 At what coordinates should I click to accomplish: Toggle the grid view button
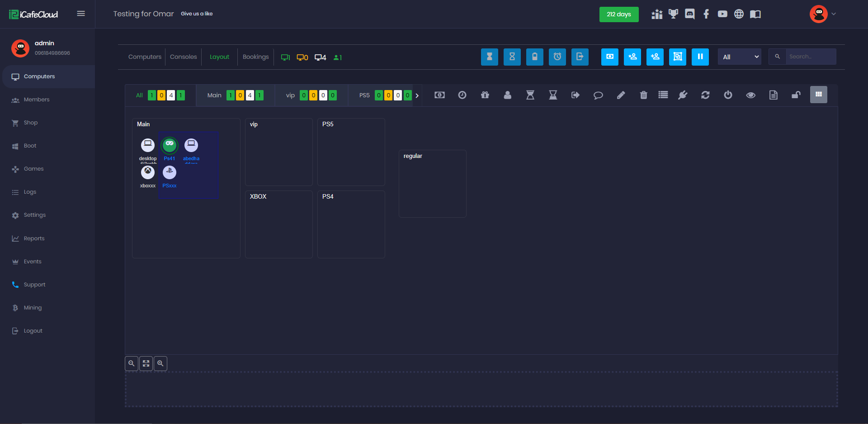pos(818,95)
